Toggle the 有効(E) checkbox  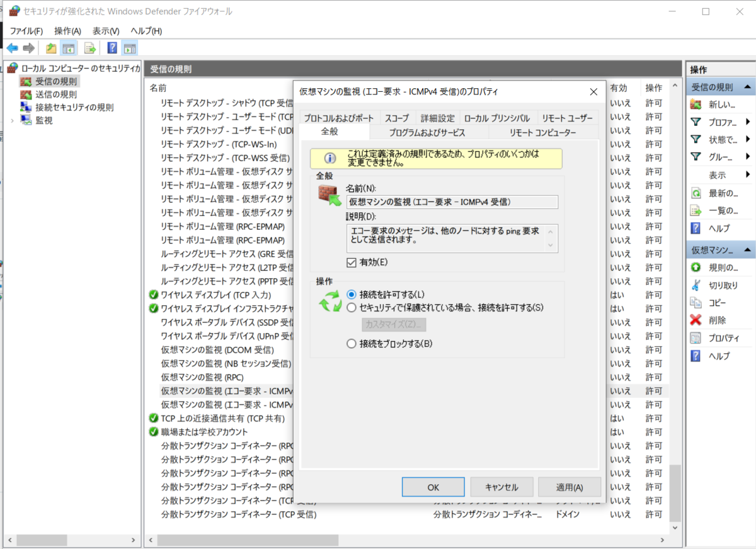(x=352, y=262)
